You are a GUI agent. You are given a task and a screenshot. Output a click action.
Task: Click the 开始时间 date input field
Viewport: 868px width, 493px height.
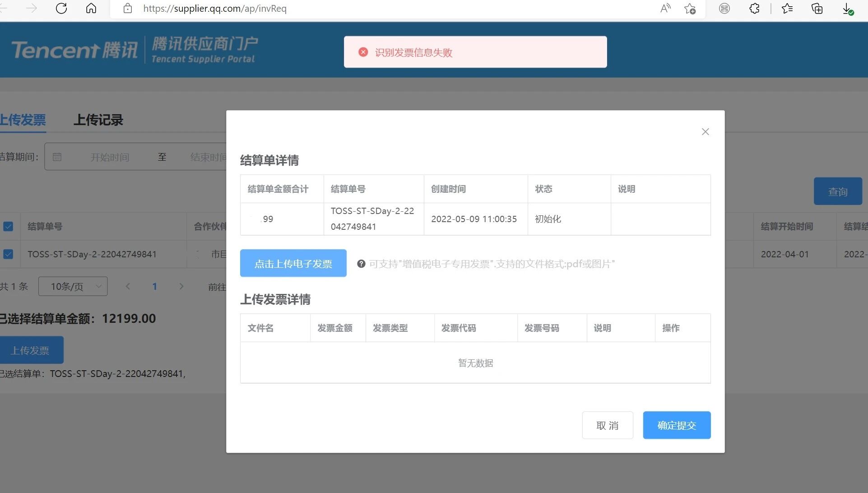tap(110, 157)
